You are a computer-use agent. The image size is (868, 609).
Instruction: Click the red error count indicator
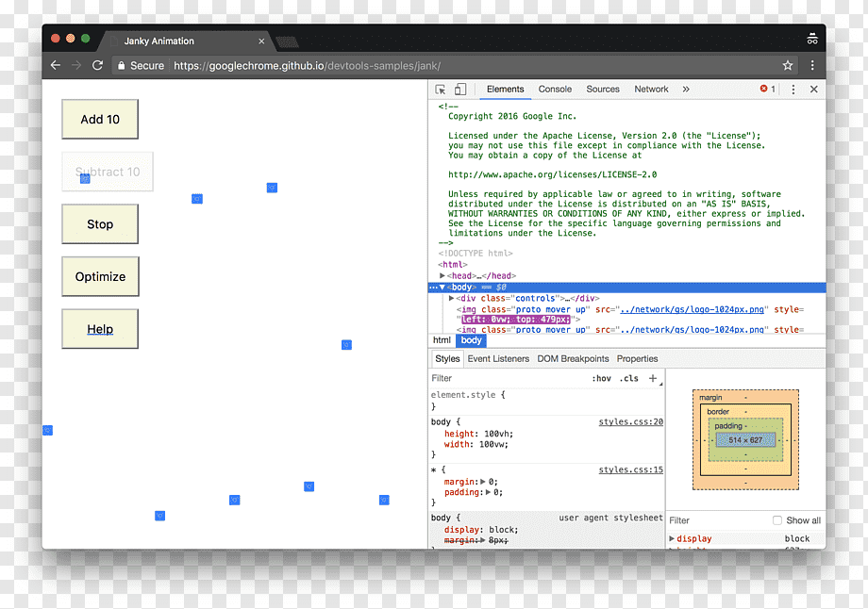pyautogui.click(x=767, y=89)
